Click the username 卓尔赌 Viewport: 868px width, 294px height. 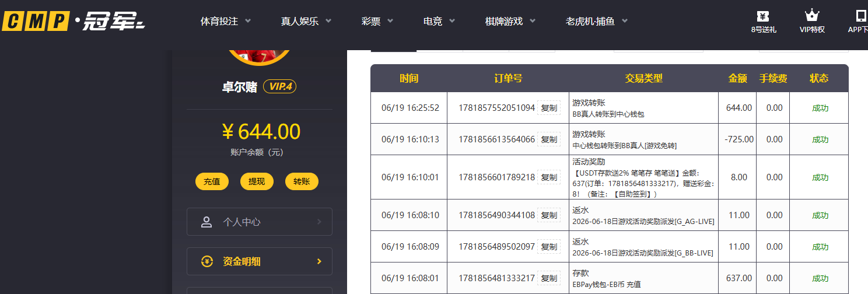240,87
